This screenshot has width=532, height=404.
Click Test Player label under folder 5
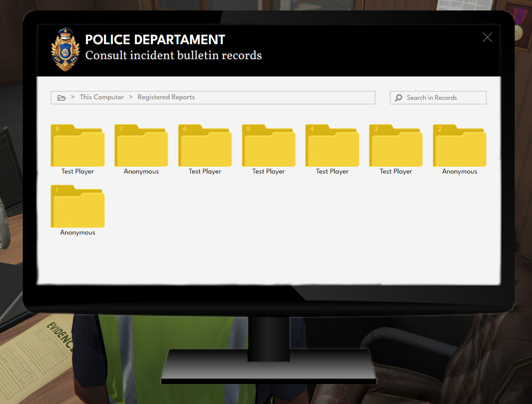[x=269, y=171]
